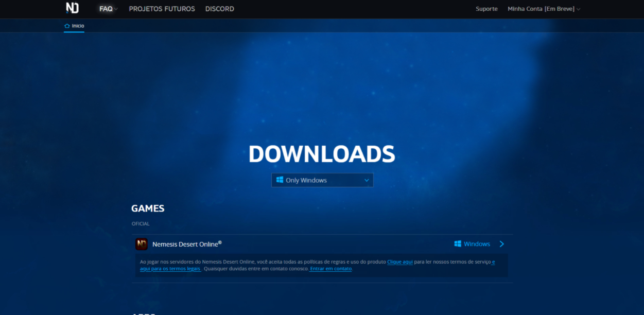Open the FAQ menu
The width and height of the screenshot is (644, 315).
point(109,9)
